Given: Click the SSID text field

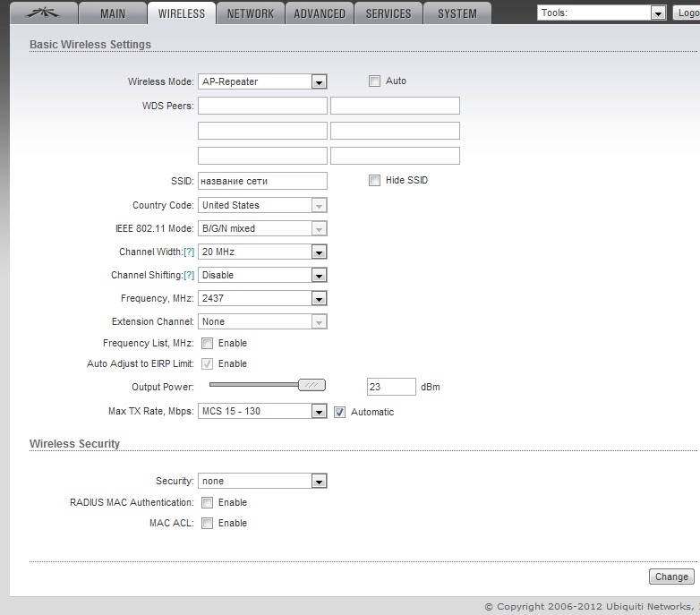Looking at the screenshot, I should coord(262,181).
